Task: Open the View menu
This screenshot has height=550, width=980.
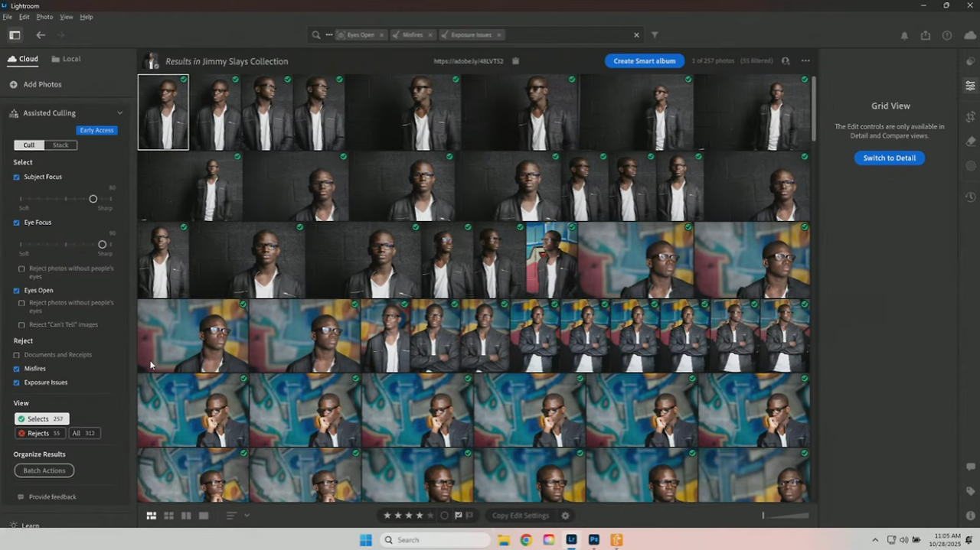Action: (67, 17)
